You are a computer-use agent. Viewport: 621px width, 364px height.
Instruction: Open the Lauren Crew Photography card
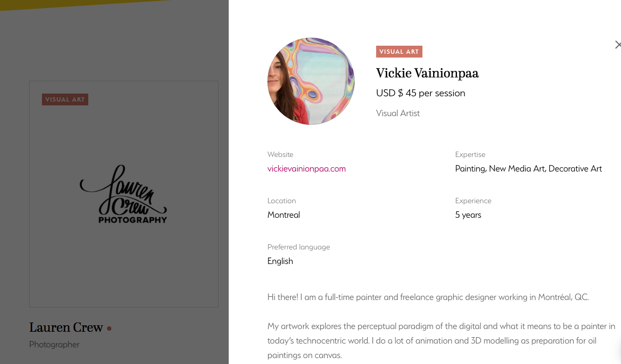pyautogui.click(x=123, y=194)
